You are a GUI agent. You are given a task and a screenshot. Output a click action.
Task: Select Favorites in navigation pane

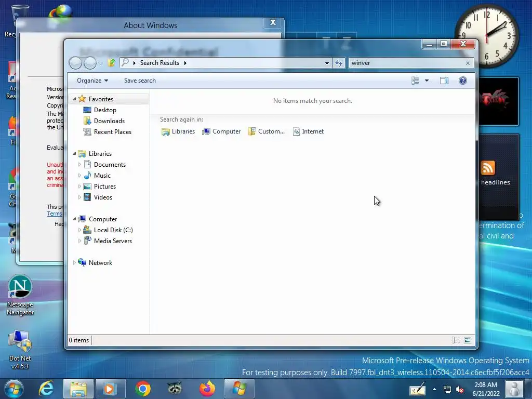(x=101, y=99)
